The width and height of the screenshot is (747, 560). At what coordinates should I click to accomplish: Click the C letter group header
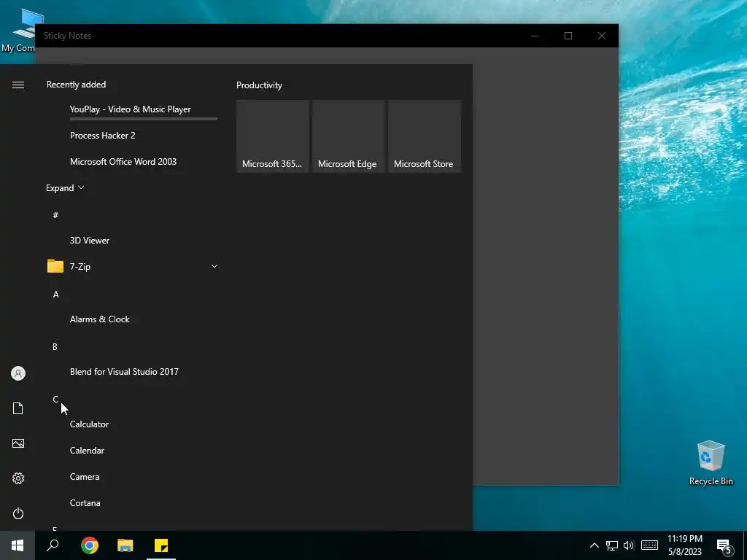(55, 399)
